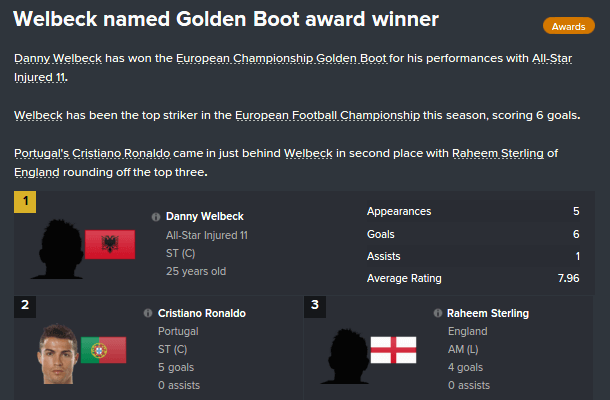Click Raheem Sterling silhouette portrait
The image size is (610, 400).
coord(347,356)
